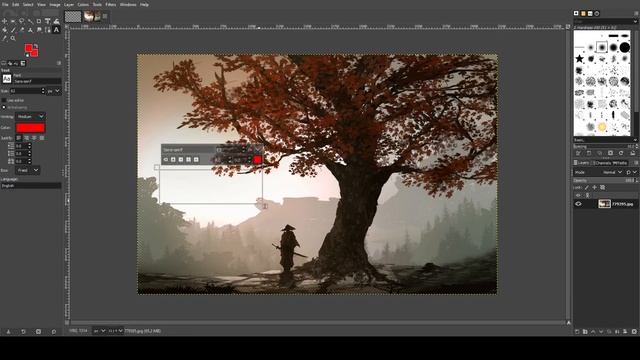
Task: Select the Crop tool
Action: tap(39, 21)
